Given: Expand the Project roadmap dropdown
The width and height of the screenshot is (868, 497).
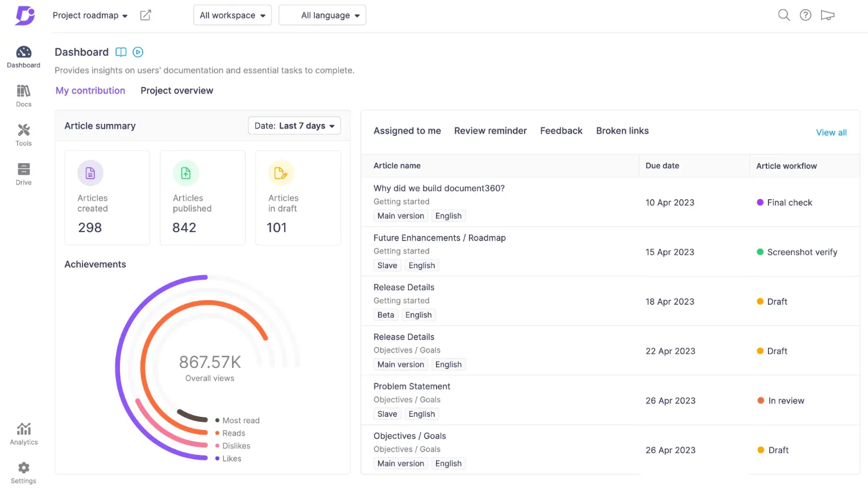Looking at the screenshot, I should point(90,15).
